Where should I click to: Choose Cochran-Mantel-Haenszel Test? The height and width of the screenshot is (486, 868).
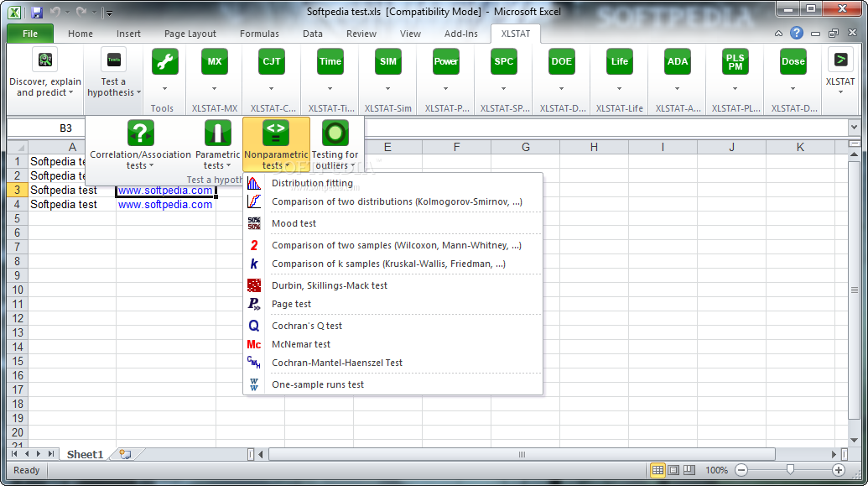click(393, 363)
